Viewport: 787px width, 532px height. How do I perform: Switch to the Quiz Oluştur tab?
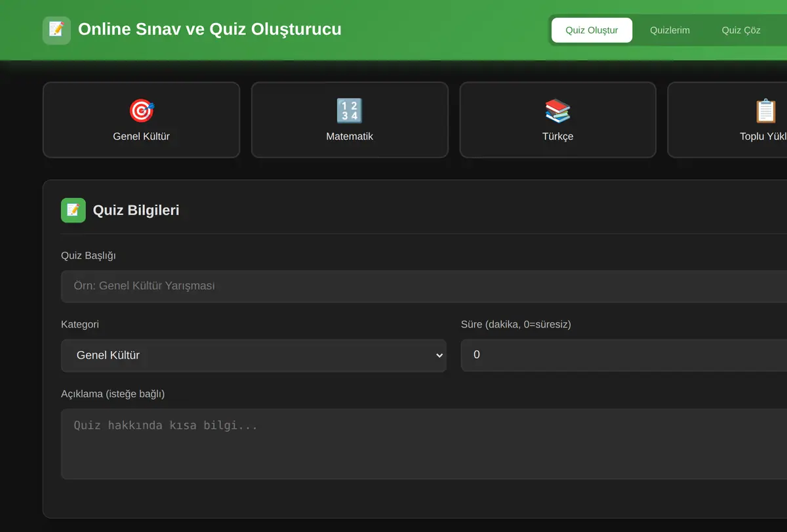(x=592, y=30)
